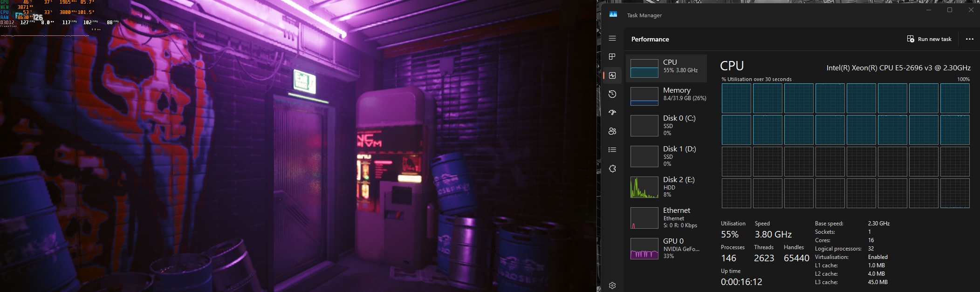Select the Disk 0 (C:) SSD entry
Image resolution: width=980 pixels, height=292 pixels.
pos(666,126)
